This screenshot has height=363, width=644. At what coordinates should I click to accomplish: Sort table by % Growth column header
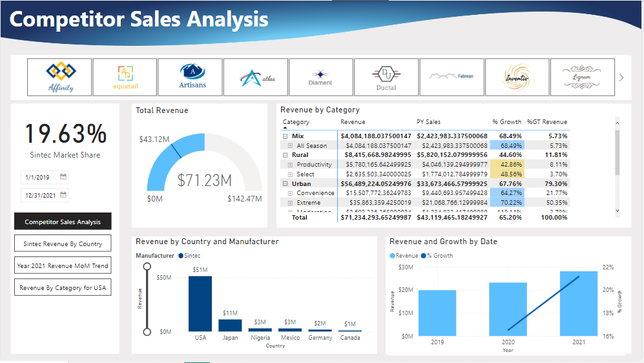[x=506, y=121]
